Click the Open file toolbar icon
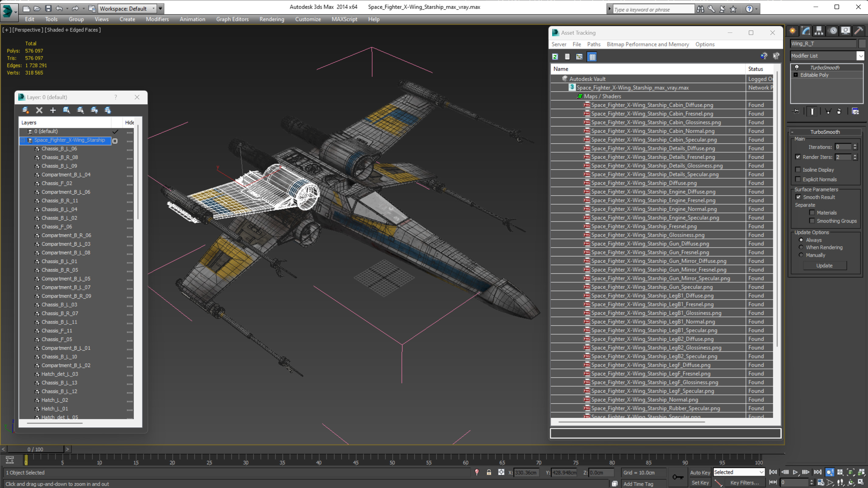Screen dimensions: 868x488 pos(37,9)
